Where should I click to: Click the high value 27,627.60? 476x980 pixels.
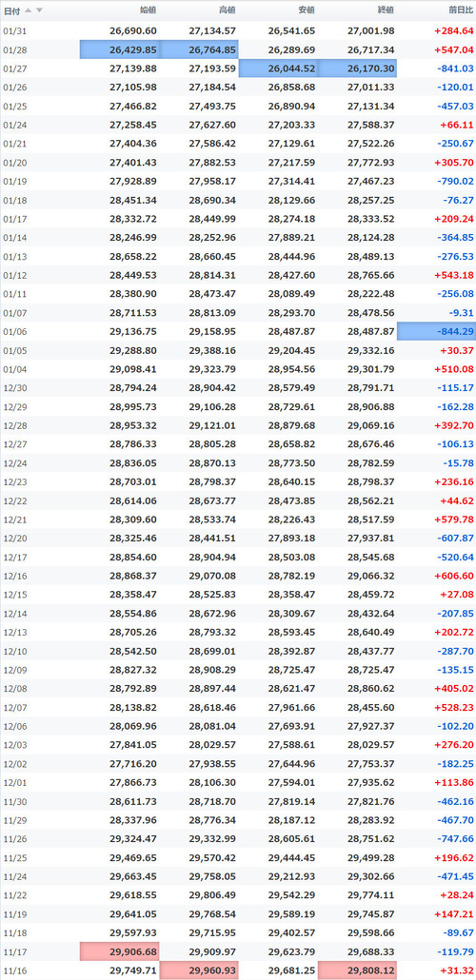[212, 125]
